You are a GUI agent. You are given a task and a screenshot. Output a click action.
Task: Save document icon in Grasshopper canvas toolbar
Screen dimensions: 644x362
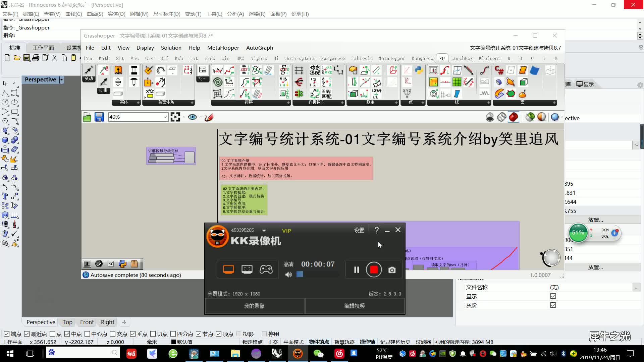pos(99,117)
